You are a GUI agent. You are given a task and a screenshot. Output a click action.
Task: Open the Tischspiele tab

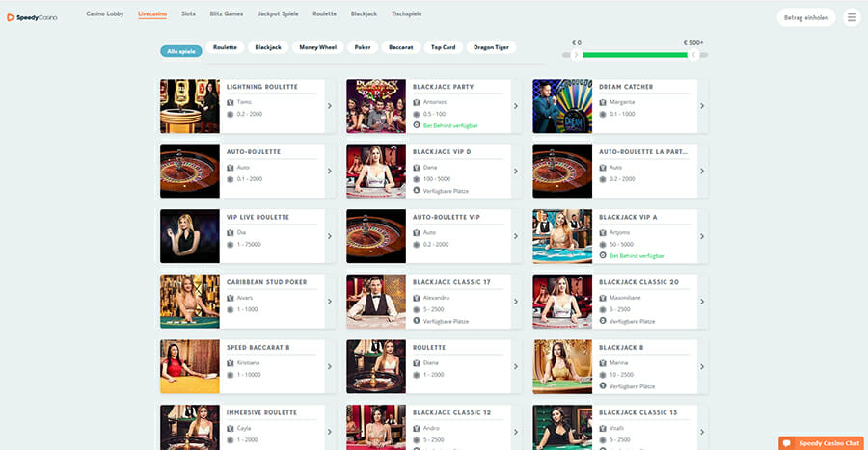pyautogui.click(x=406, y=13)
